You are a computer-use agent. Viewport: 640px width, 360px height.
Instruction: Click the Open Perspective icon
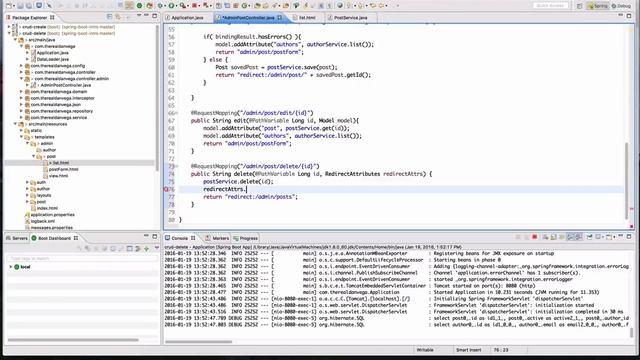point(580,6)
